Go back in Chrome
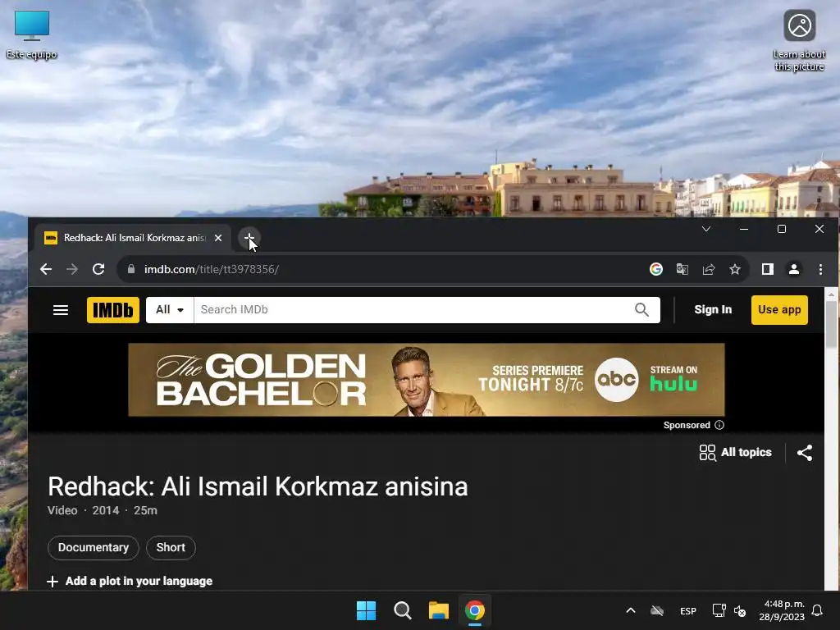Viewport: 840px width, 630px height. [x=46, y=269]
